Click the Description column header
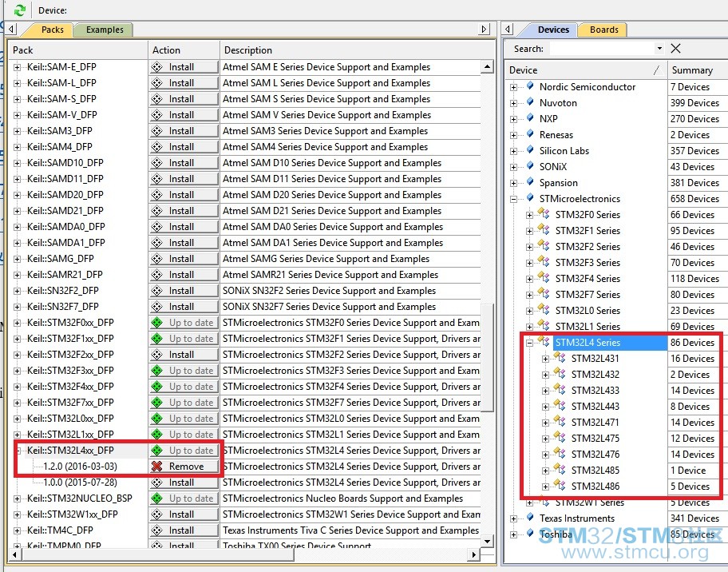The image size is (728, 572). 358,50
